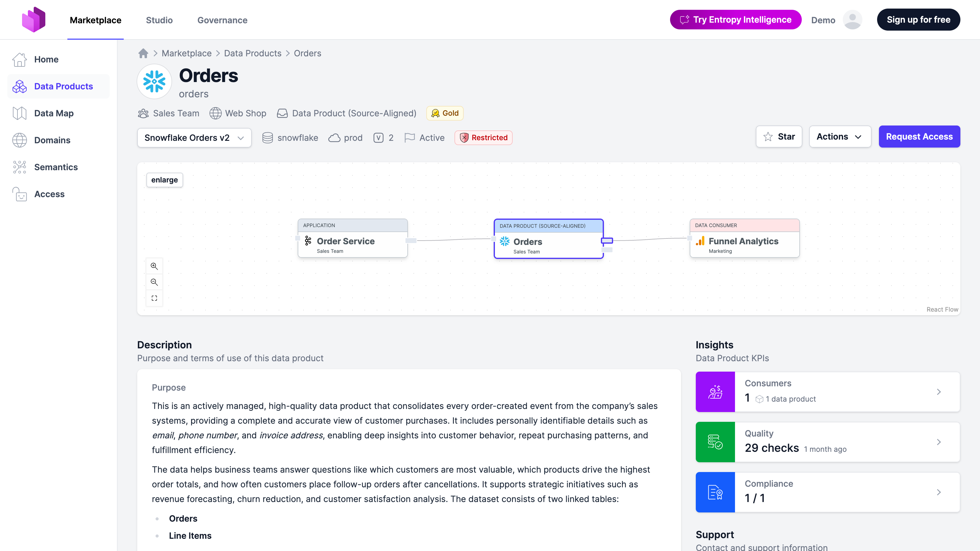Open Semantics in the sidebar
Screen dimensions: 980x551
pos(58,167)
